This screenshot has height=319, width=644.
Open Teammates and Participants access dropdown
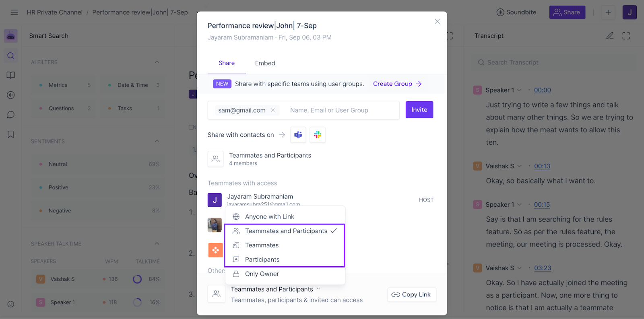[x=276, y=289]
